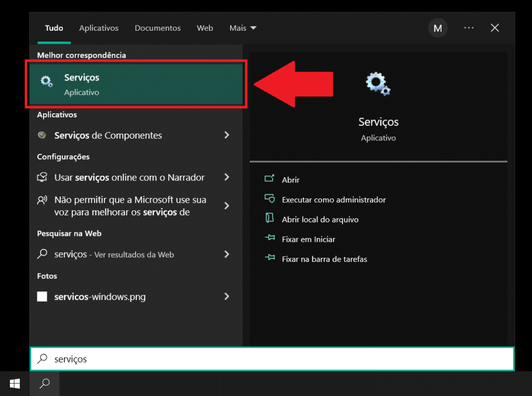Image resolution: width=532 pixels, height=396 pixels.
Task: Click the Serviços gear icon in best match
Action: (46, 82)
